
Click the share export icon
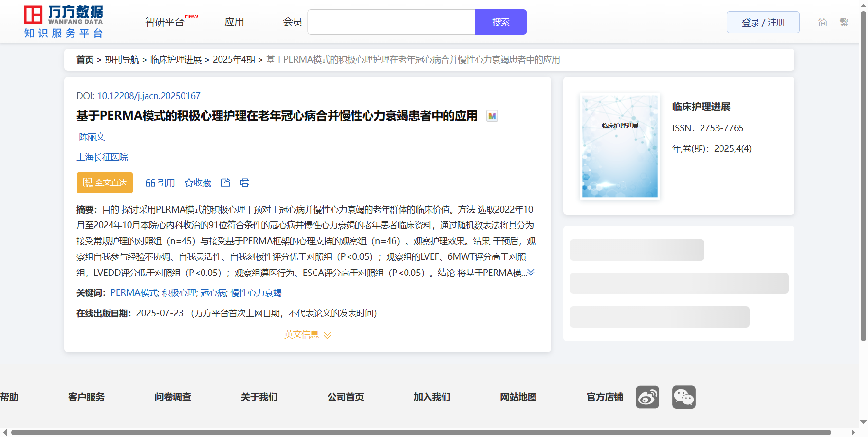coord(225,182)
